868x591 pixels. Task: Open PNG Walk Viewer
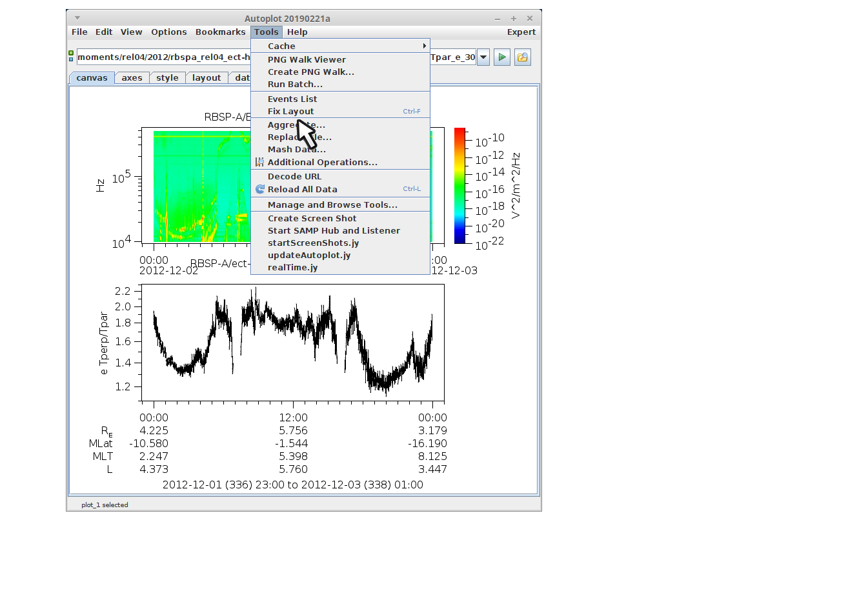307,60
